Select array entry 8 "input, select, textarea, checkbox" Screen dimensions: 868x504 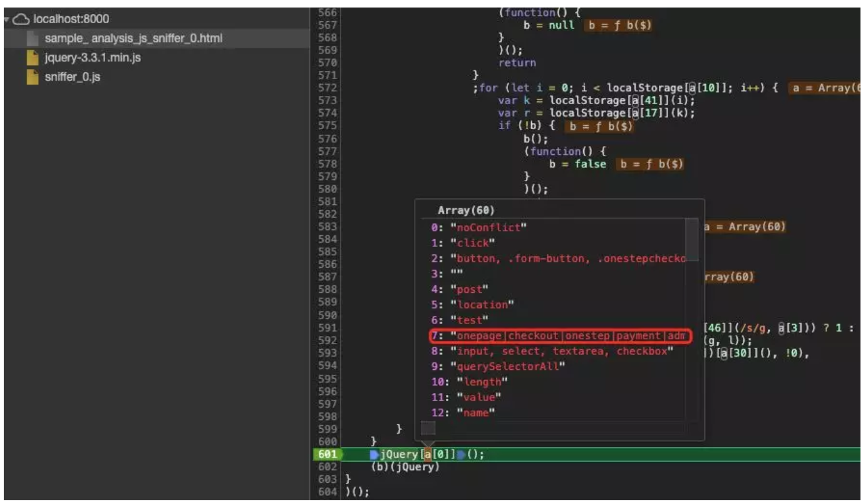tap(552, 351)
